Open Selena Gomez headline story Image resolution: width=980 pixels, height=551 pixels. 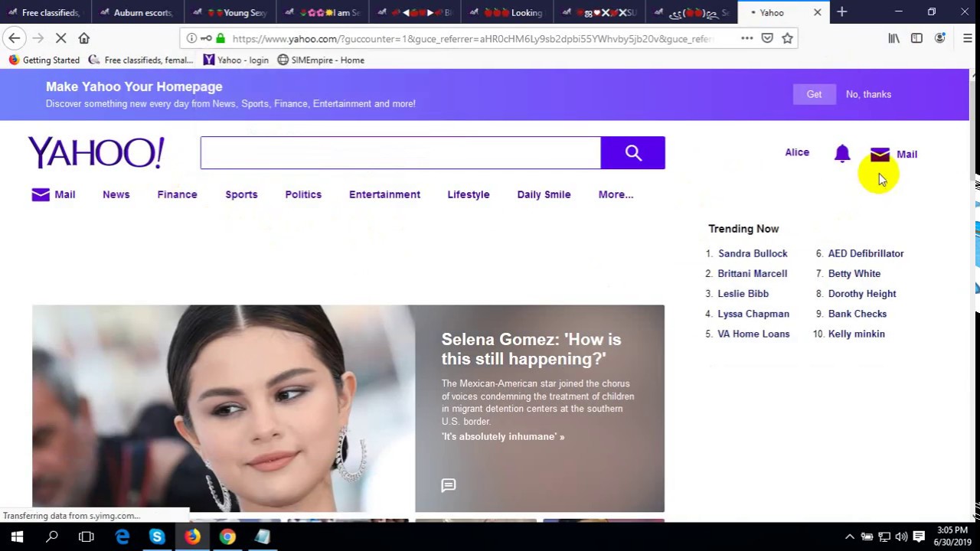pyautogui.click(x=531, y=349)
